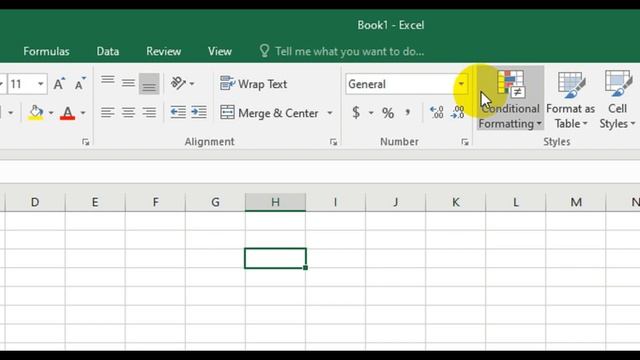640x360 pixels.
Task: Switch to the Review tab
Action: [x=163, y=51]
